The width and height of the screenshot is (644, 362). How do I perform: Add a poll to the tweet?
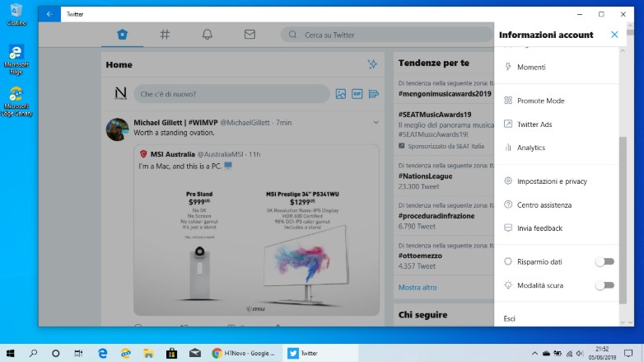click(373, 94)
